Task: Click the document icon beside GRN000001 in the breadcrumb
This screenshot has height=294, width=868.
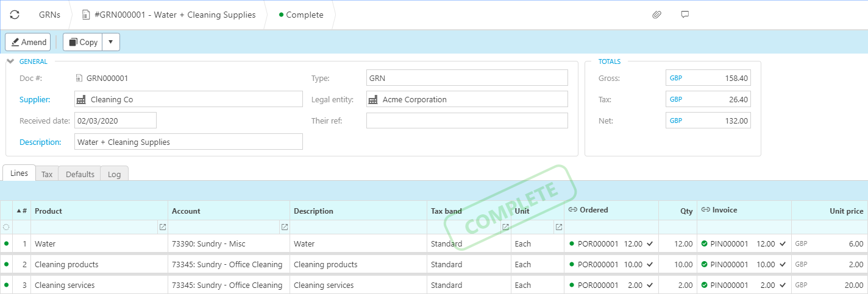Action: (x=87, y=15)
